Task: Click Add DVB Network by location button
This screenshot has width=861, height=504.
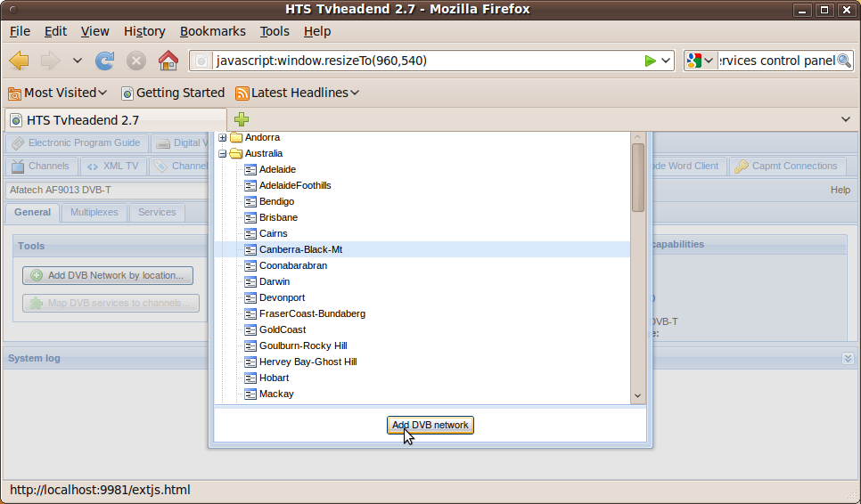Action: 108,275
